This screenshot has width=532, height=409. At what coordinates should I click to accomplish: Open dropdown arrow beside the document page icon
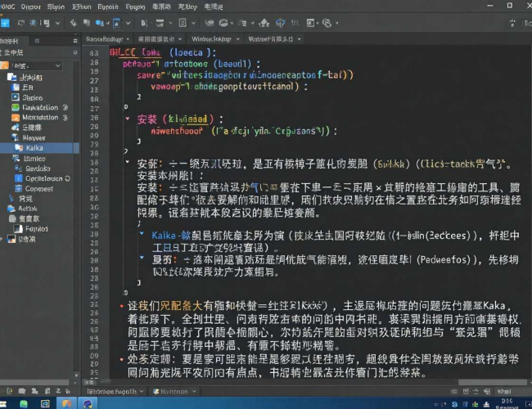193,23
